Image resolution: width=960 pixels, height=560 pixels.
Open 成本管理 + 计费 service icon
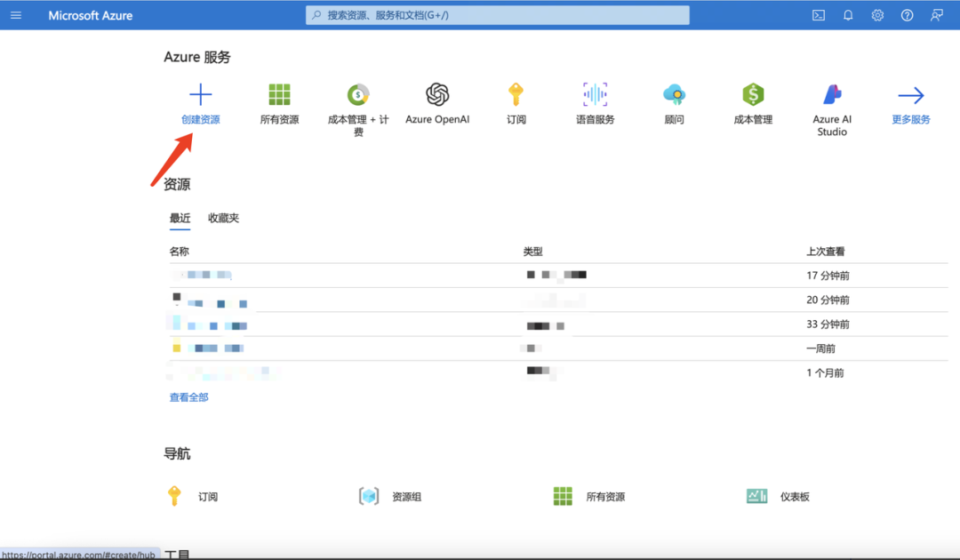pyautogui.click(x=357, y=94)
